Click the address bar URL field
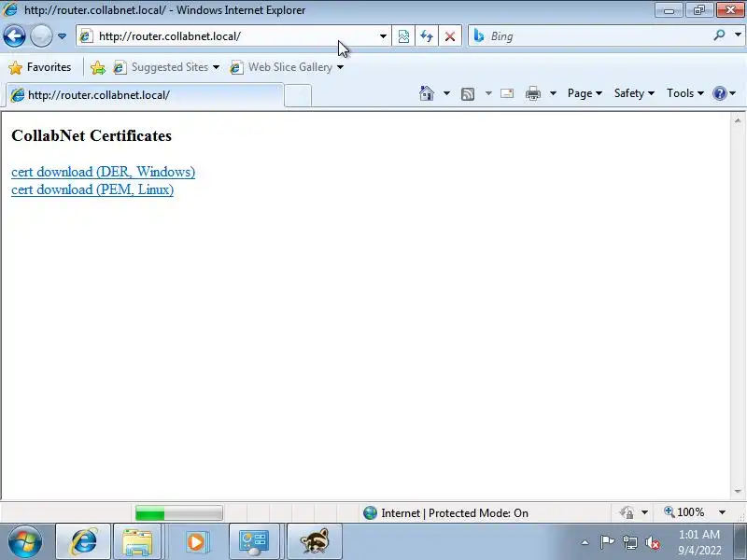Viewport: 747px width, 560px height. [x=233, y=36]
